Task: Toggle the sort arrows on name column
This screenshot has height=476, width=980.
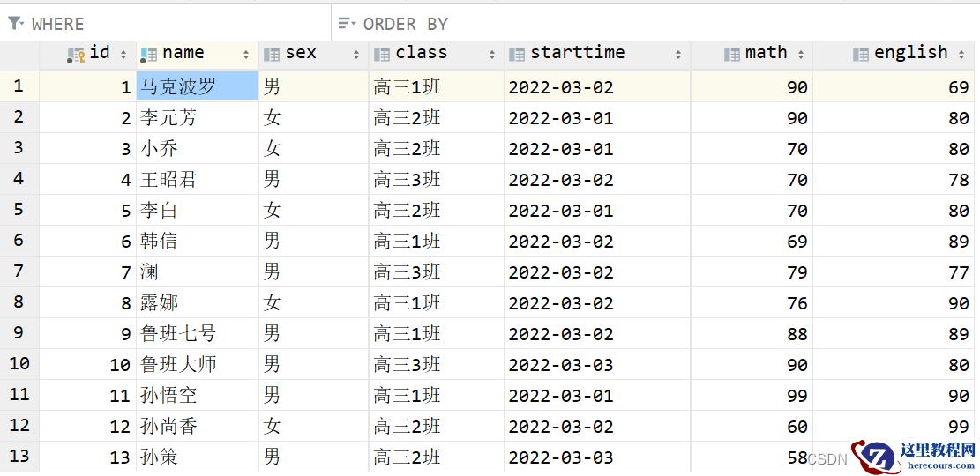Action: point(246,55)
